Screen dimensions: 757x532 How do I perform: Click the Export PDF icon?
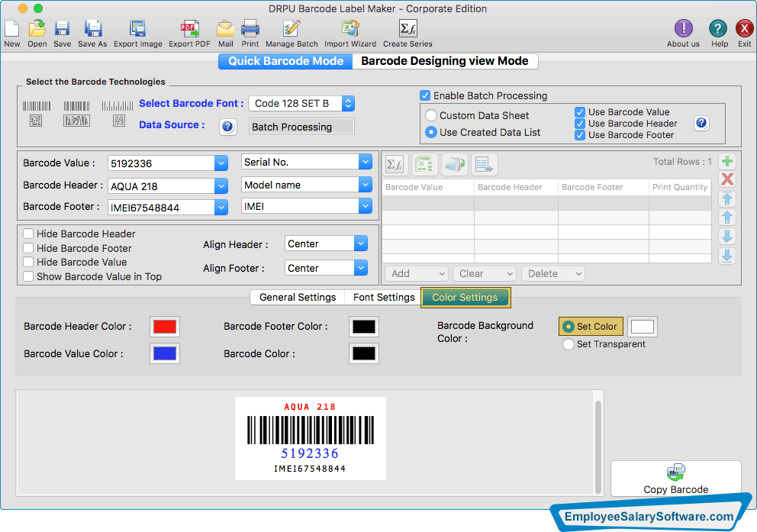189,29
